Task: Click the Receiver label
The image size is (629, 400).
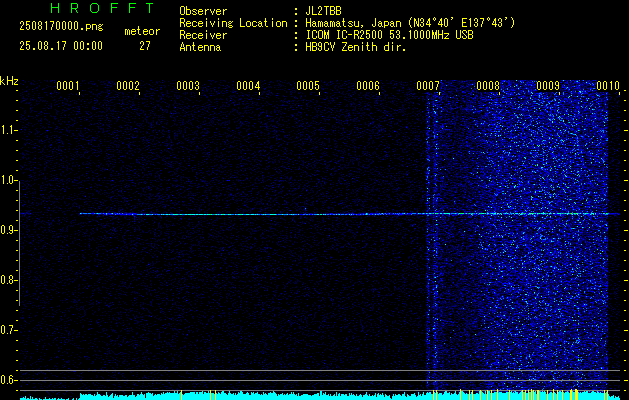Action: click(203, 35)
